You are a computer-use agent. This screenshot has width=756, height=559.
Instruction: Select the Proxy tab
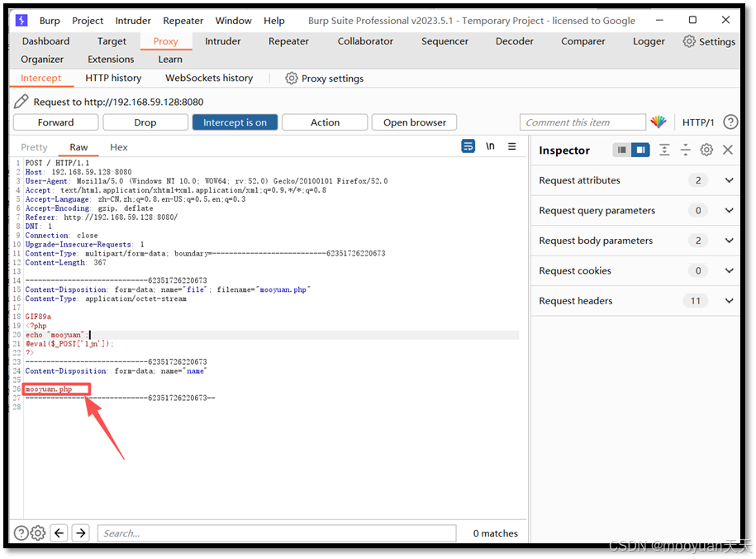(x=166, y=41)
